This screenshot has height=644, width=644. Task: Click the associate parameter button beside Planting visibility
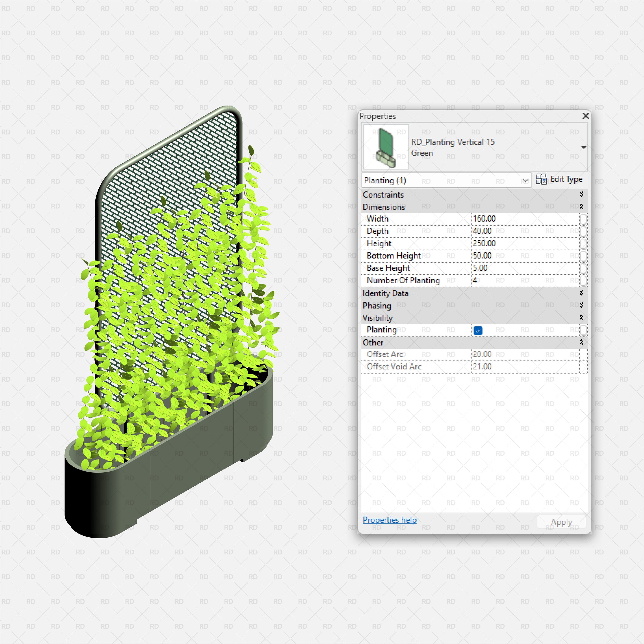pyautogui.click(x=583, y=330)
